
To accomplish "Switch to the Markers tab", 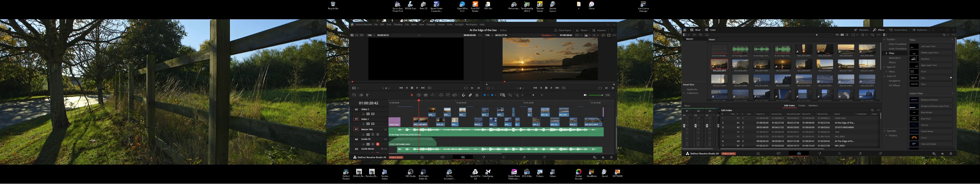I will pyautogui.click(x=813, y=106).
